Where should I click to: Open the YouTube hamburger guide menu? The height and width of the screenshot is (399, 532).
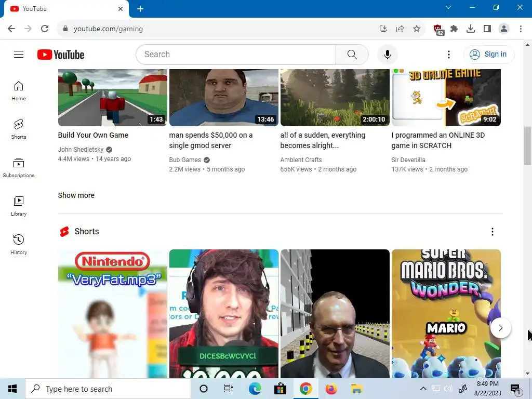19,54
